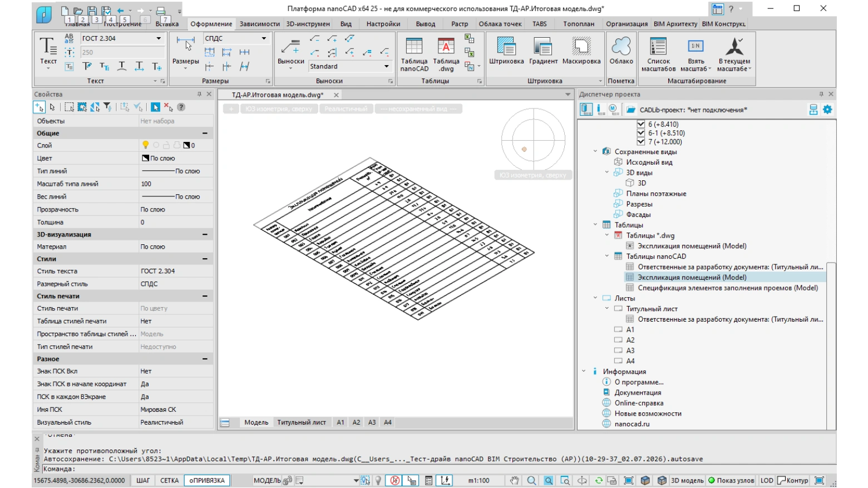Click the СЕТКА grid button
Viewport: 868px width, 488px height.
click(x=169, y=480)
